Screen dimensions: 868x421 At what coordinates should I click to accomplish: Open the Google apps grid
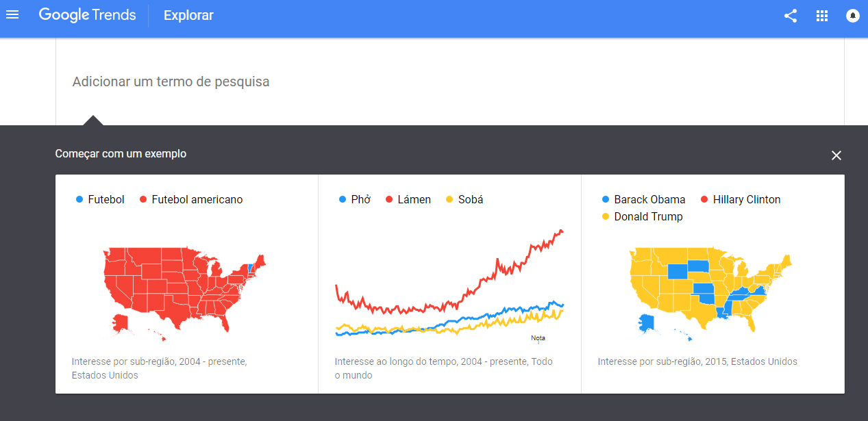coord(822,16)
